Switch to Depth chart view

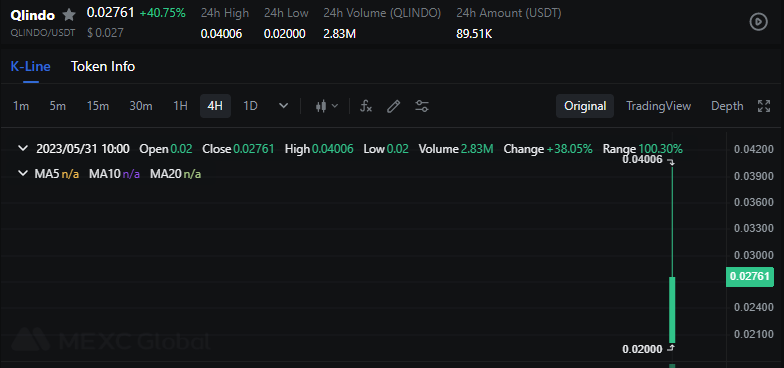pyautogui.click(x=727, y=106)
